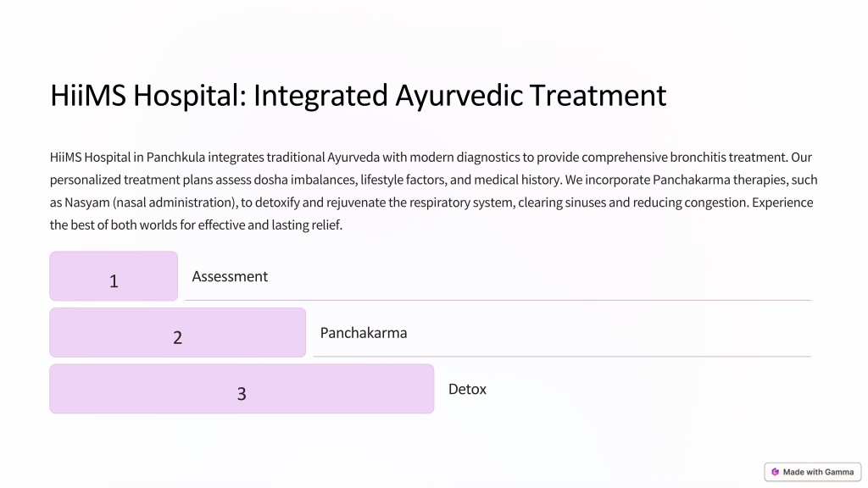Open the Made with Gamma link
868x488 pixels.
pyautogui.click(x=813, y=472)
